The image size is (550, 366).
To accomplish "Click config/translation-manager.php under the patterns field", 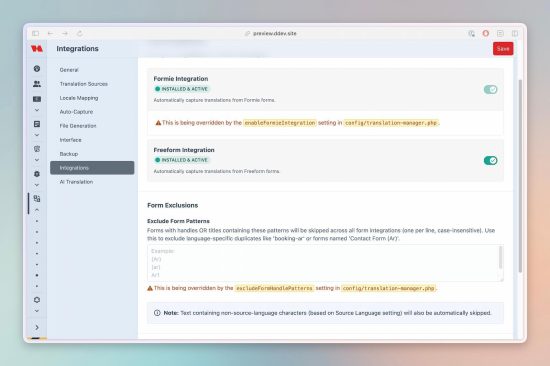I will (x=389, y=288).
